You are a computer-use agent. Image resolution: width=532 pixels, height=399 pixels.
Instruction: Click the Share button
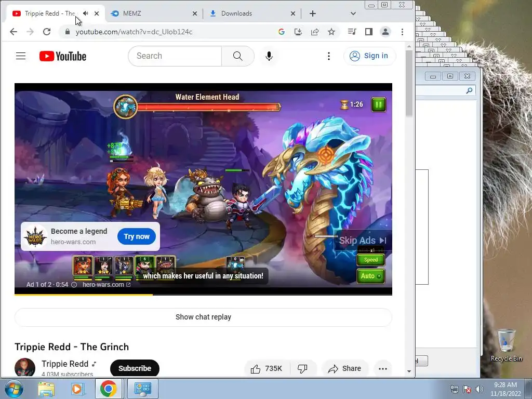click(344, 369)
